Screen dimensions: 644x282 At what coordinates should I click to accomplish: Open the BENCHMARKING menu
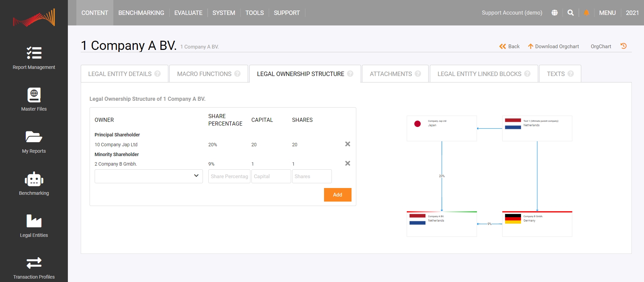(141, 13)
